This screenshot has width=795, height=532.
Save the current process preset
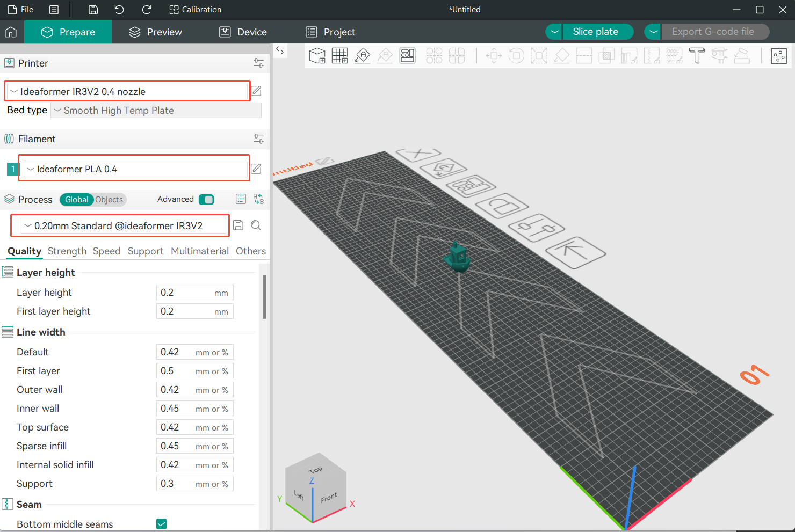point(238,225)
